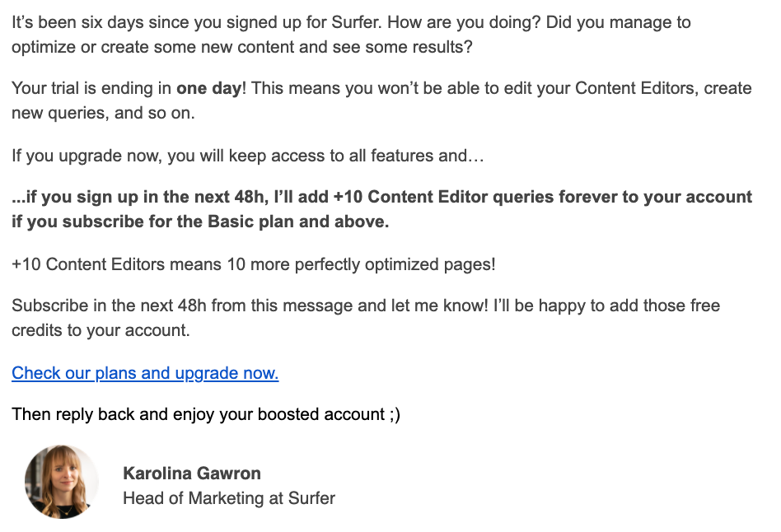
Task: Click the '10 more perfectly optimized pages!' line
Action: coord(361,264)
